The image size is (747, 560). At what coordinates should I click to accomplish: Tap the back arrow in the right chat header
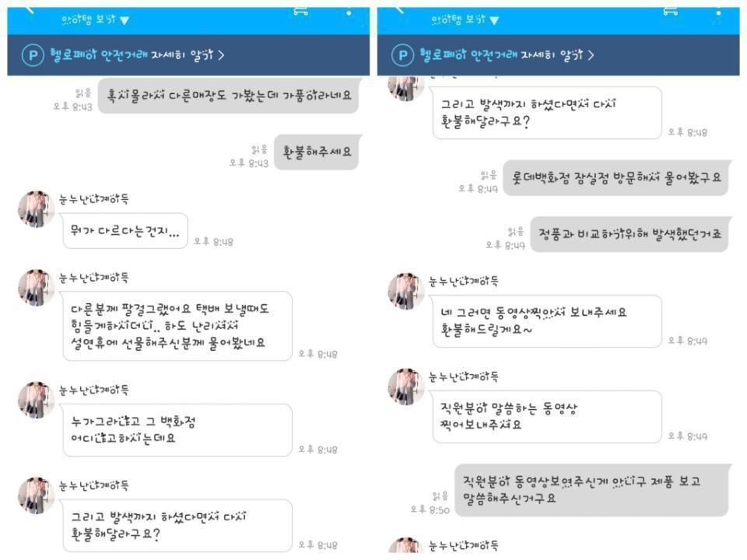click(x=399, y=10)
